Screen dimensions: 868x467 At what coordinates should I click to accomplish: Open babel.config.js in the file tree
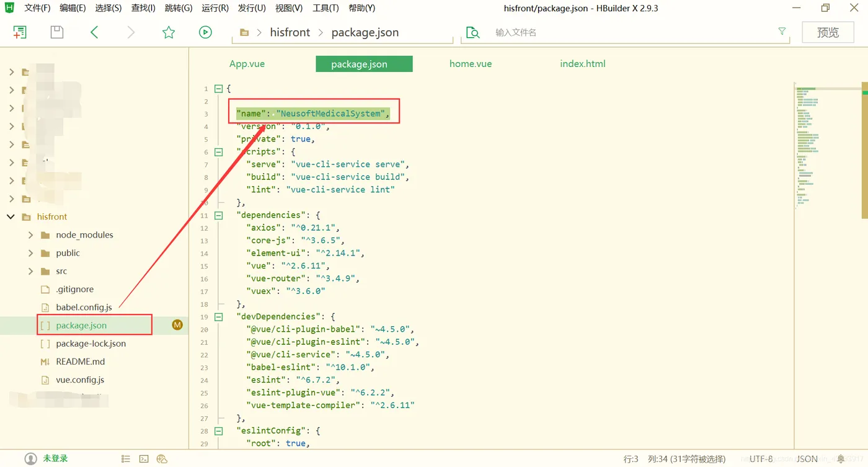pyautogui.click(x=84, y=307)
